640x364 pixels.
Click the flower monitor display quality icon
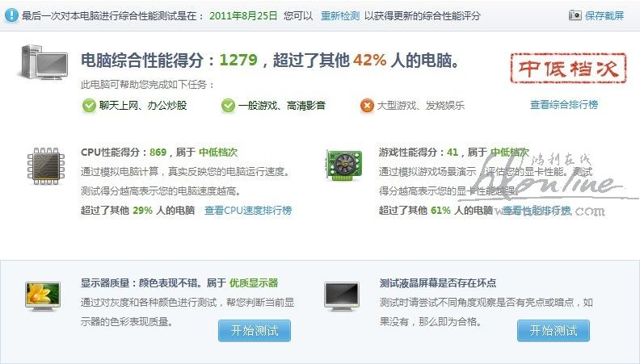click(x=43, y=296)
